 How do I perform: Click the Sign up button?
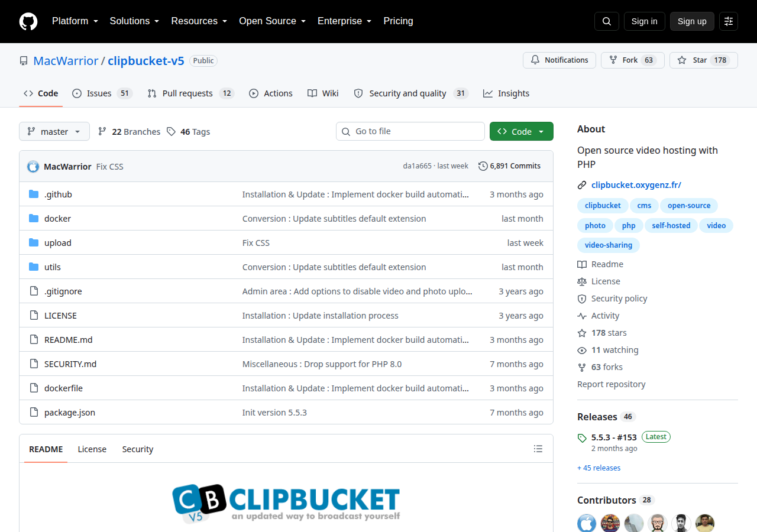click(x=692, y=21)
